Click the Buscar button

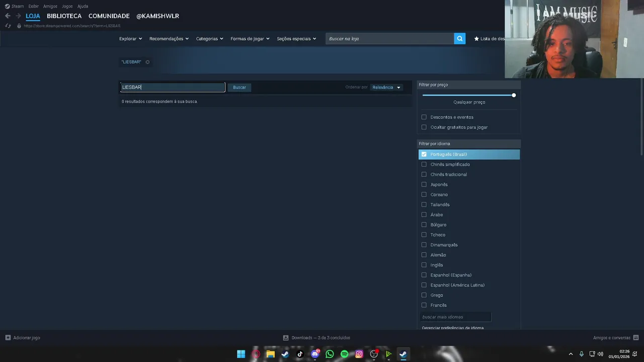tap(239, 87)
